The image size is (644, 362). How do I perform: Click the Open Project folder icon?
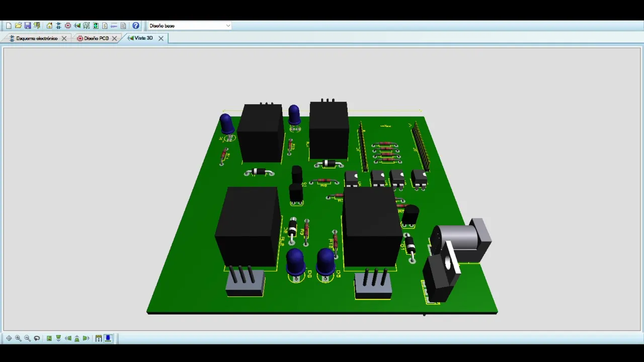[x=18, y=26]
